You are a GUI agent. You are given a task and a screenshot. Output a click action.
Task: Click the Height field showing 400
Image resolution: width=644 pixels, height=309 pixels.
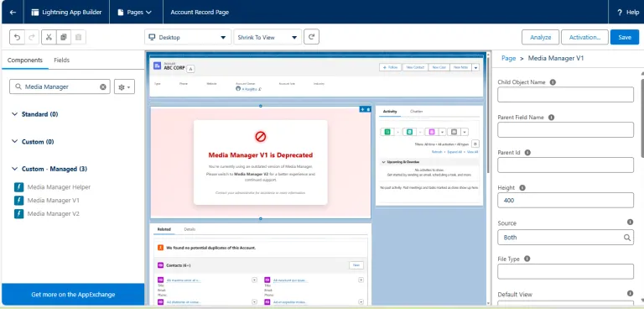tap(565, 201)
